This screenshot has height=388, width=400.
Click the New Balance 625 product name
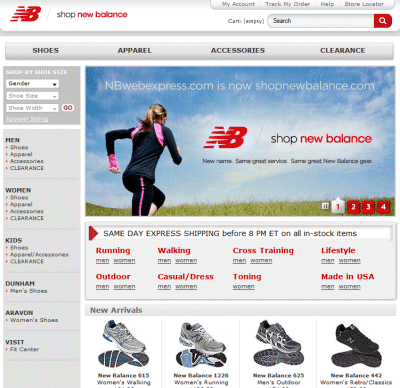tap(279, 376)
